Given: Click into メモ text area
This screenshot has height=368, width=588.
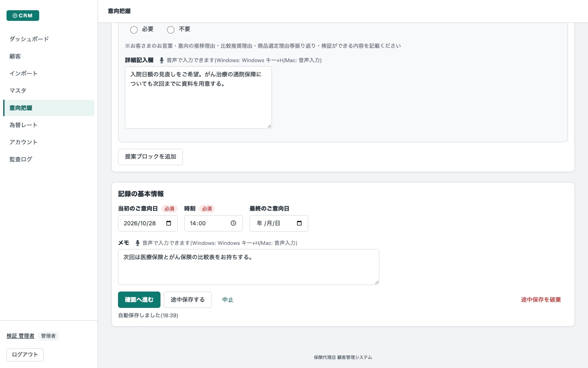Looking at the screenshot, I should click(249, 267).
